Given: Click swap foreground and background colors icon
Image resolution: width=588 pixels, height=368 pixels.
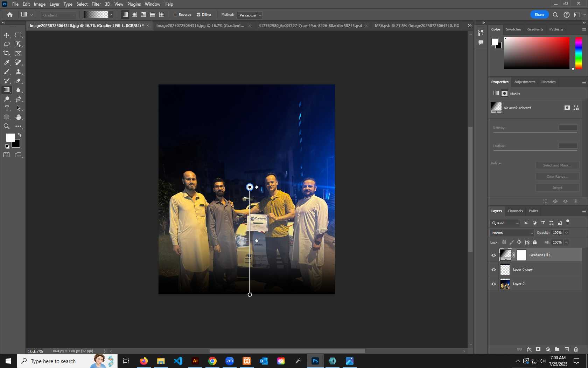Looking at the screenshot, I should click(x=19, y=135).
